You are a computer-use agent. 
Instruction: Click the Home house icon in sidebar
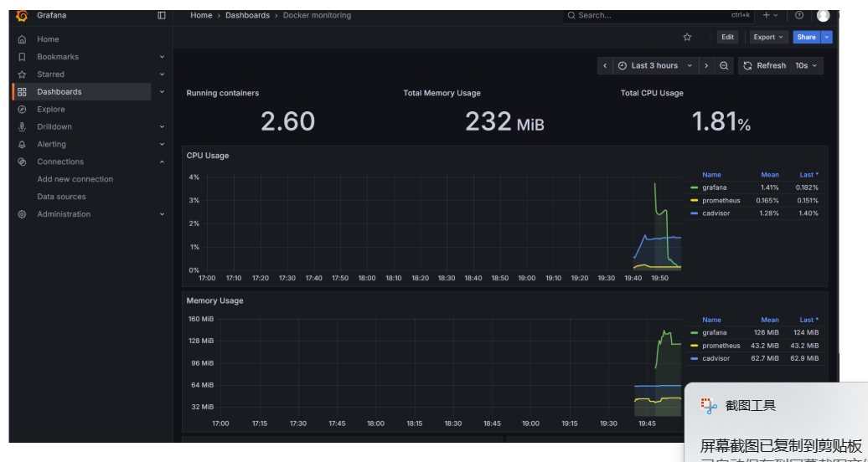pos(22,39)
